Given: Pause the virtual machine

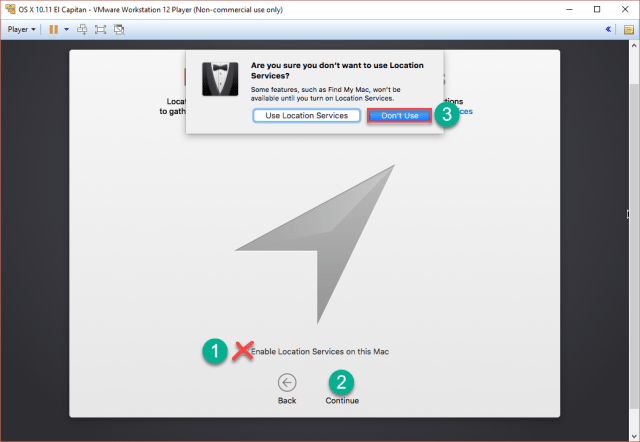Looking at the screenshot, I should click(53, 29).
